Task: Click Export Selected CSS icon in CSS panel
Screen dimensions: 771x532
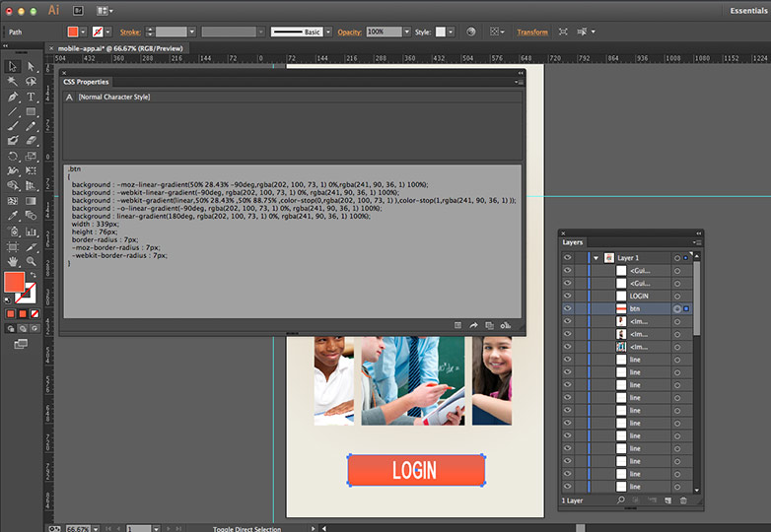Action: [473, 325]
